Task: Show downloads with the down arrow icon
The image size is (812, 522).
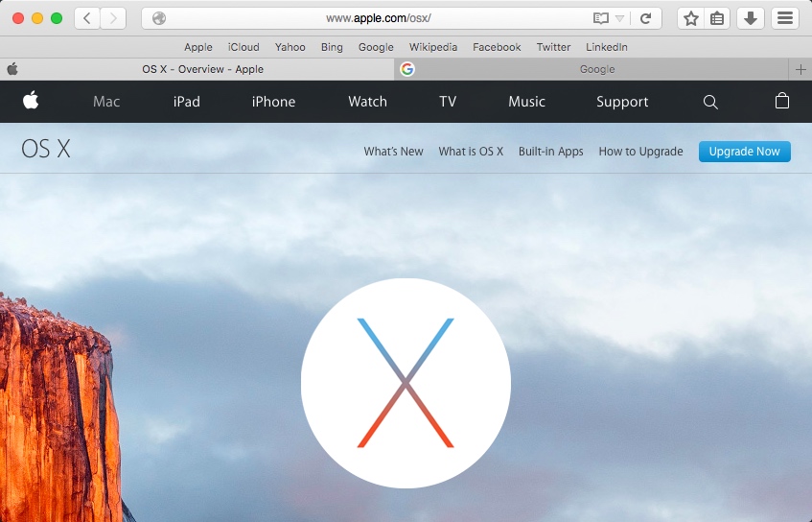Action: [x=751, y=18]
